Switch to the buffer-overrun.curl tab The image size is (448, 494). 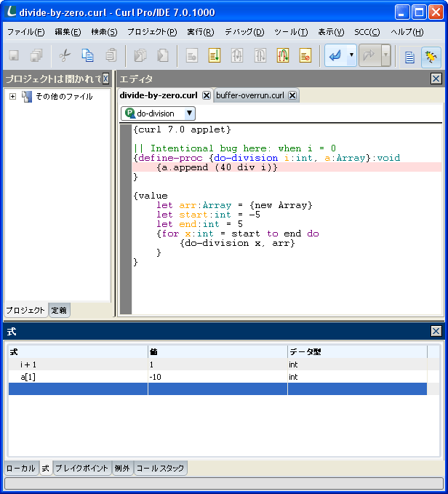click(250, 95)
